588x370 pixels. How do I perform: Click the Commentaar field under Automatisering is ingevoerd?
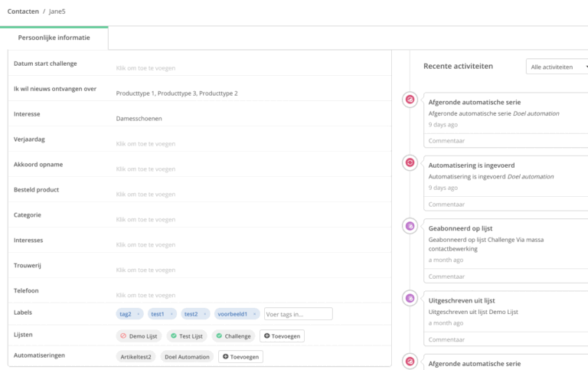tap(505, 204)
